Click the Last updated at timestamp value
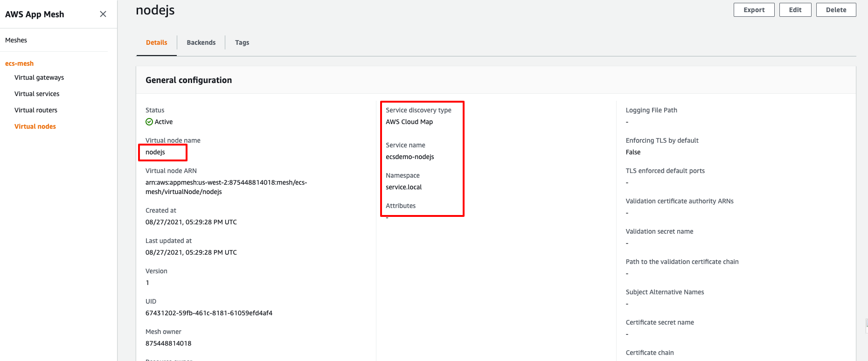Screen dimensions: 868x361 [191, 252]
